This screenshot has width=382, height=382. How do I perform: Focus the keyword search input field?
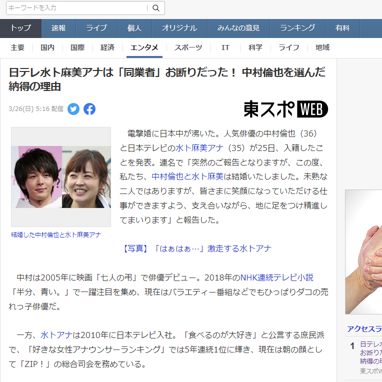coord(77,8)
